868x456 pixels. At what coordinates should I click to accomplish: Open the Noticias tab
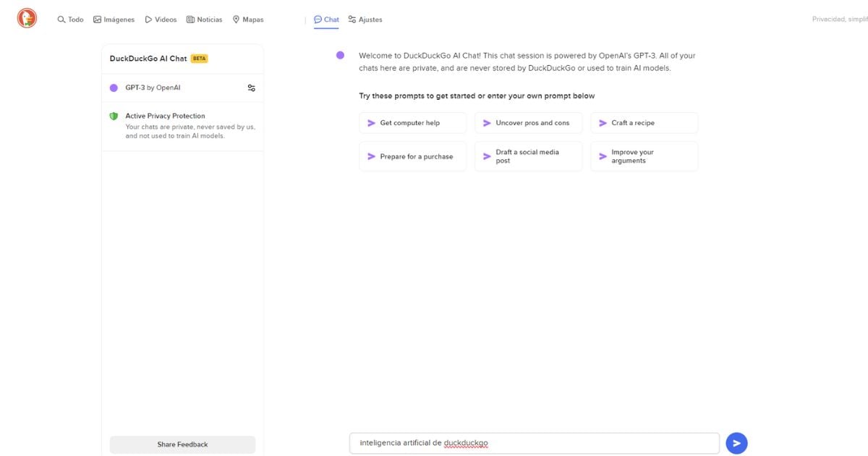(204, 20)
